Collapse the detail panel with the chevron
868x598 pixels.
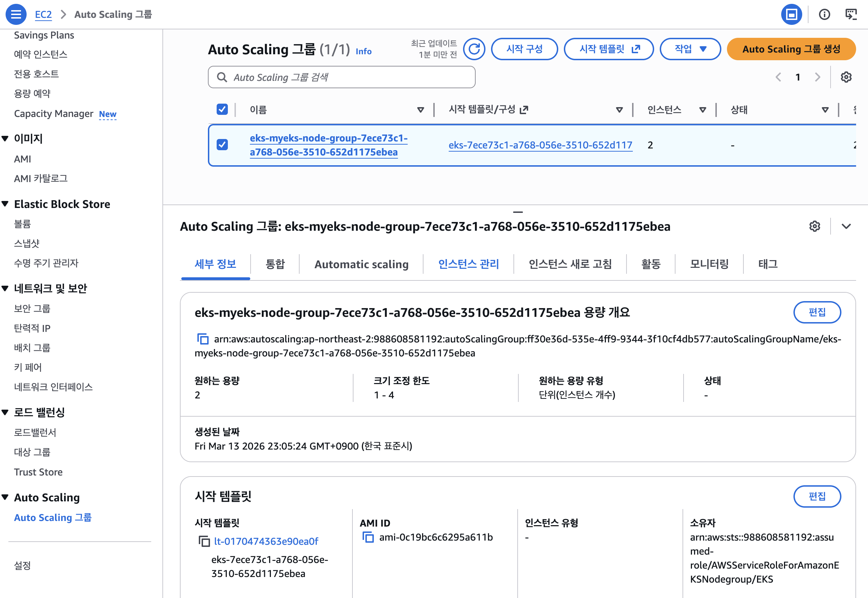point(846,226)
